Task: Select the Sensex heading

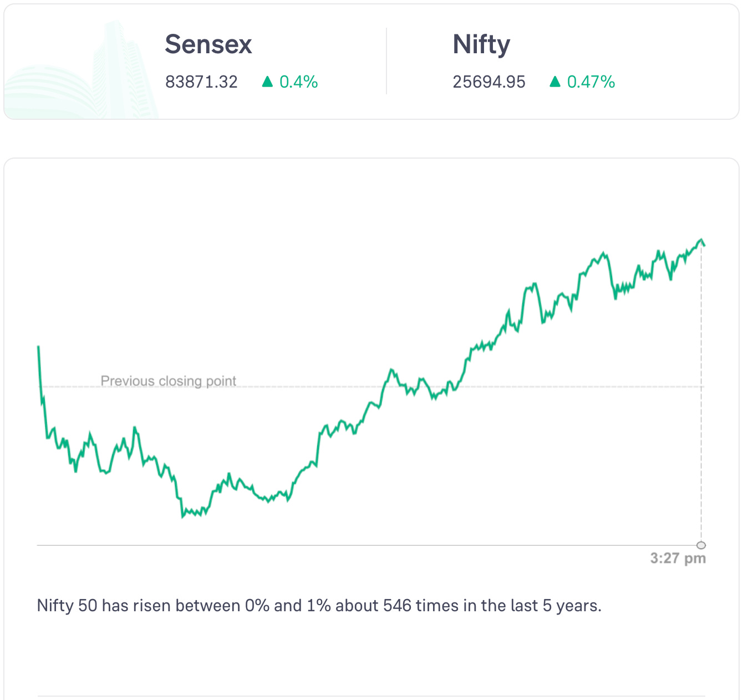Action: tap(208, 44)
